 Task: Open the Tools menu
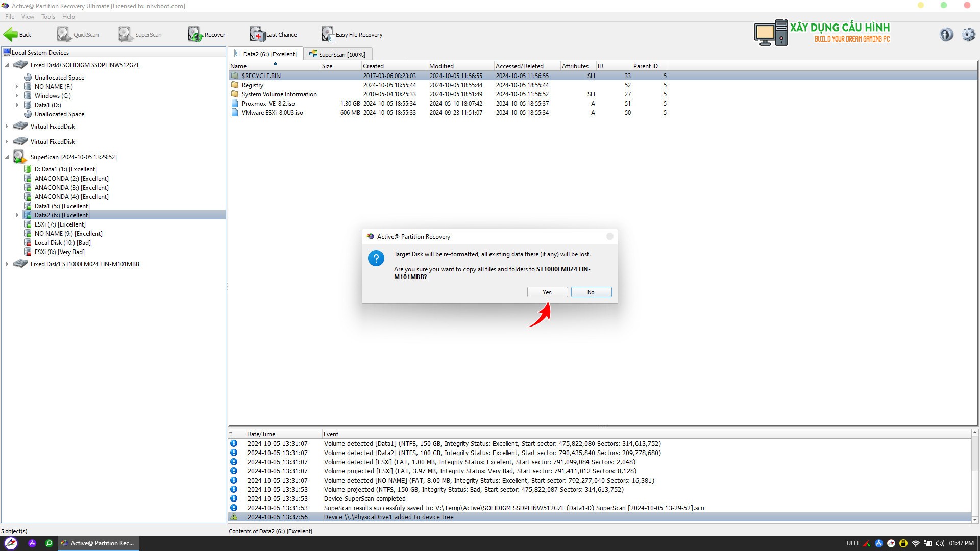tap(48, 17)
